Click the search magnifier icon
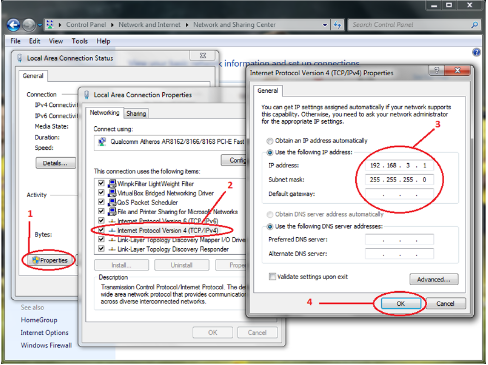Screen dimensions: 488x365 [x=474, y=25]
